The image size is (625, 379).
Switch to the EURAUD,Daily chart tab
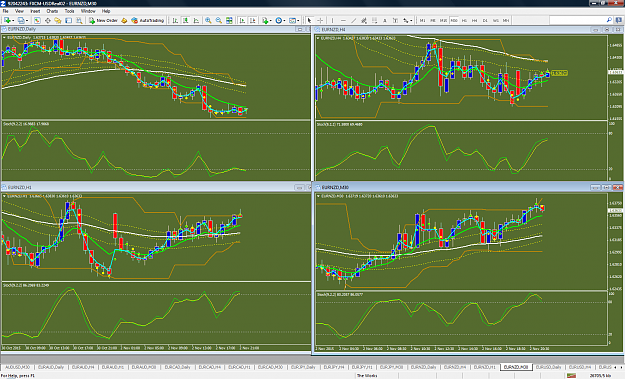51,367
